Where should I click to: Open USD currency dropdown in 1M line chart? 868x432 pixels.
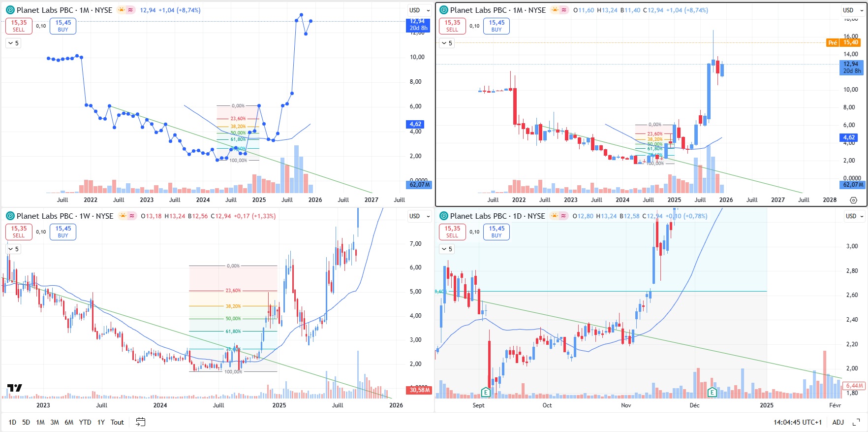pos(419,10)
